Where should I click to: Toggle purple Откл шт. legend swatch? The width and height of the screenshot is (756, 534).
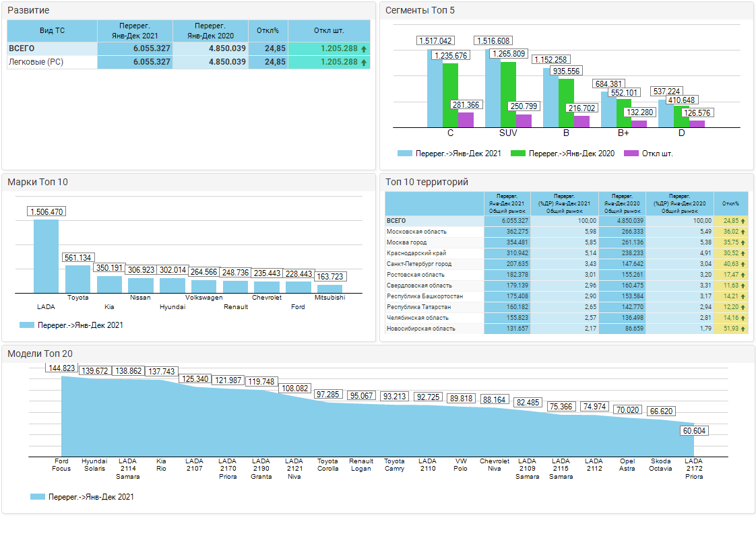[632, 154]
